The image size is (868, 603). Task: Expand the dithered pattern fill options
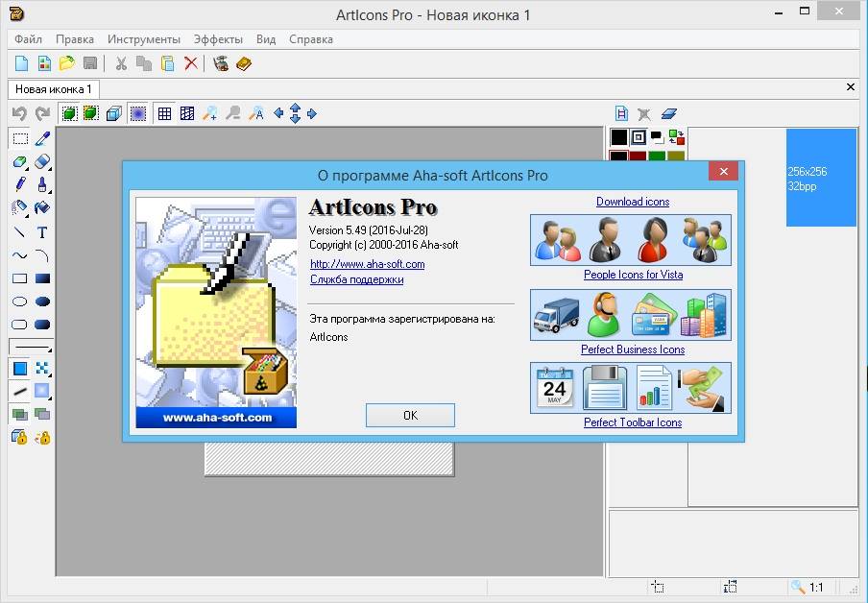tap(50, 374)
